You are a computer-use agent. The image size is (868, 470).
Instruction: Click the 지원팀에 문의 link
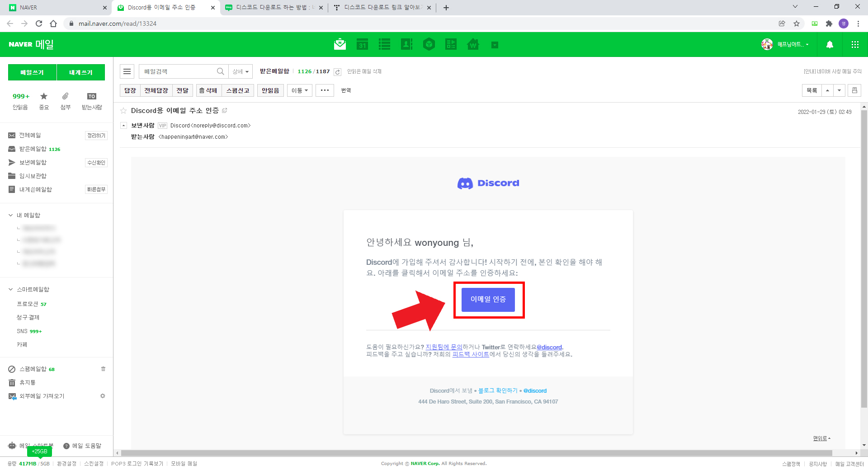click(x=443, y=347)
